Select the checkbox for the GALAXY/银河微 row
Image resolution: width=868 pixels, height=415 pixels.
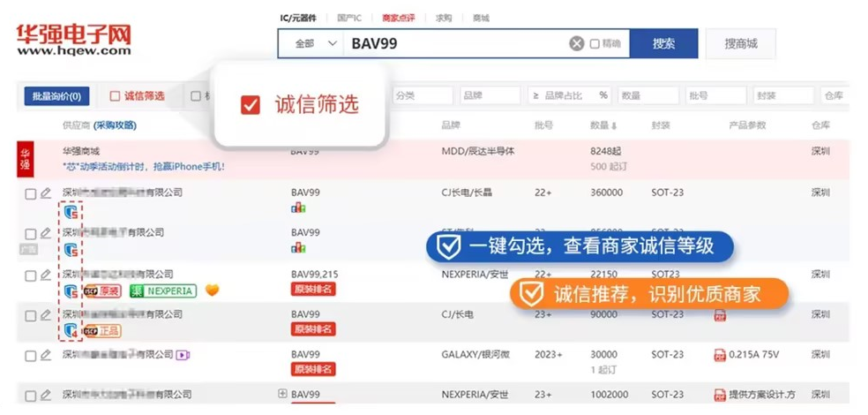tap(31, 356)
